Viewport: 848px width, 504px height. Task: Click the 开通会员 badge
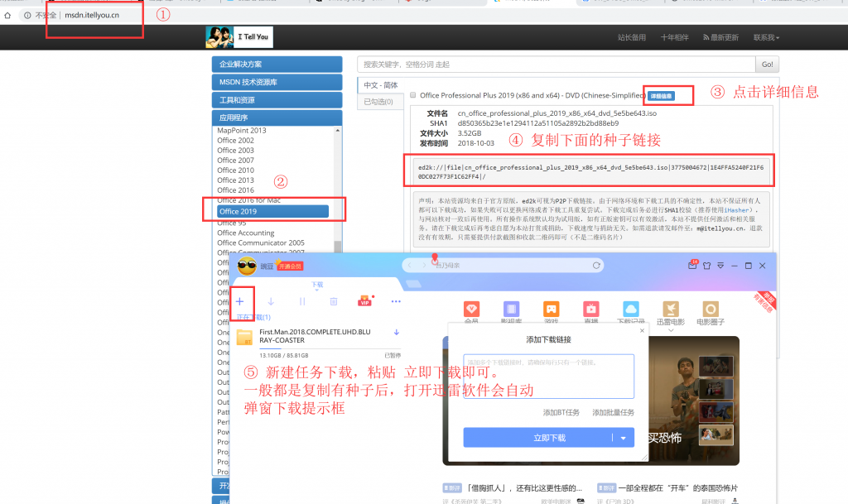click(x=290, y=266)
